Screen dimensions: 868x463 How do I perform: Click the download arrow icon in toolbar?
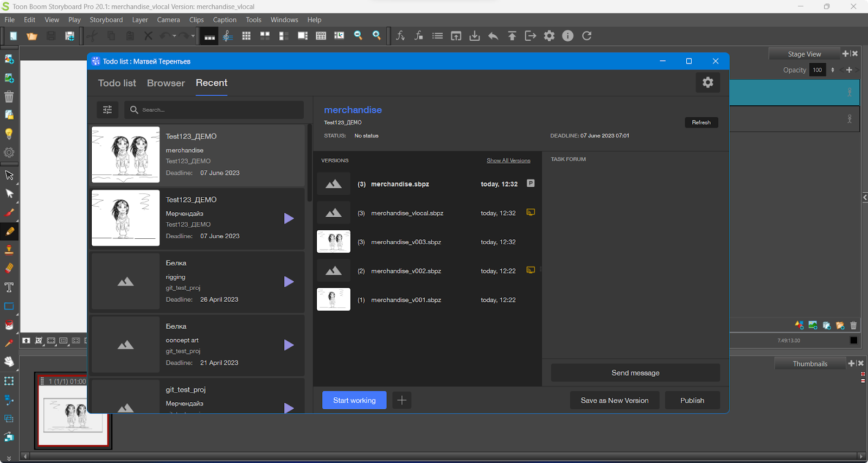pos(475,36)
